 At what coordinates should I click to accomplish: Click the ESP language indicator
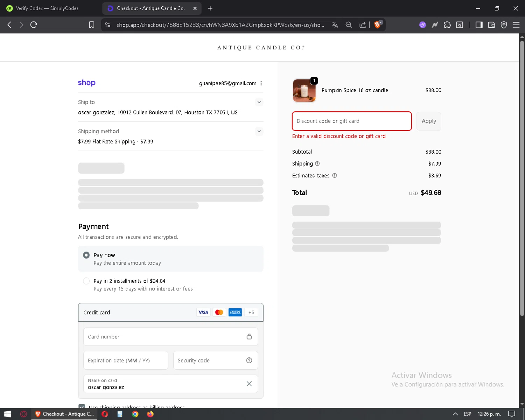pyautogui.click(x=467, y=414)
